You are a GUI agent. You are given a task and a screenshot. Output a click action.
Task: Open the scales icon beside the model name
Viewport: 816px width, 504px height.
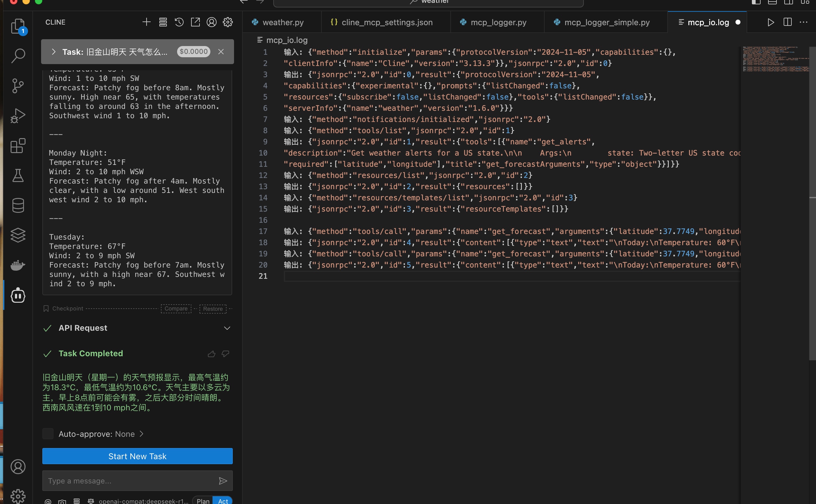[x=91, y=501]
